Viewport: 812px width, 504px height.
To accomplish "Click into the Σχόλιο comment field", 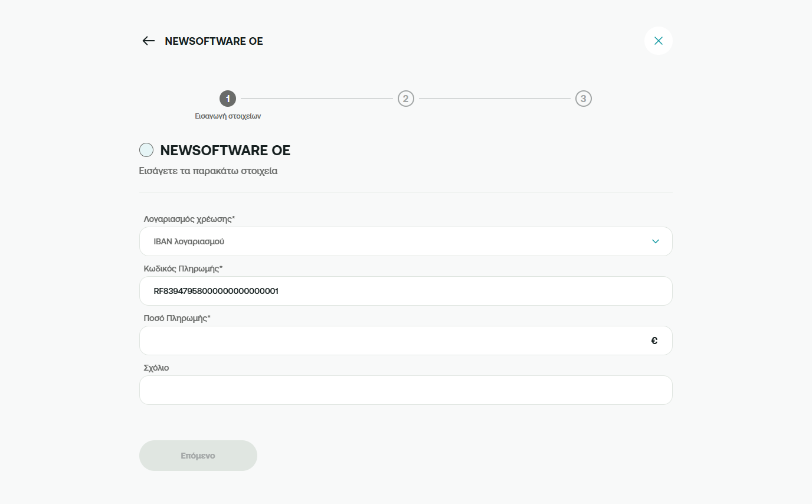I will [x=405, y=390].
